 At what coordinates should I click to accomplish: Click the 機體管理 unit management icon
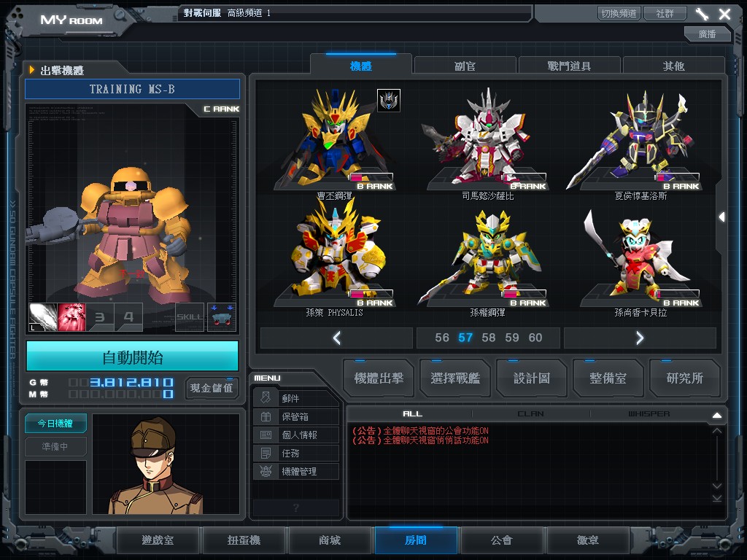(x=266, y=471)
